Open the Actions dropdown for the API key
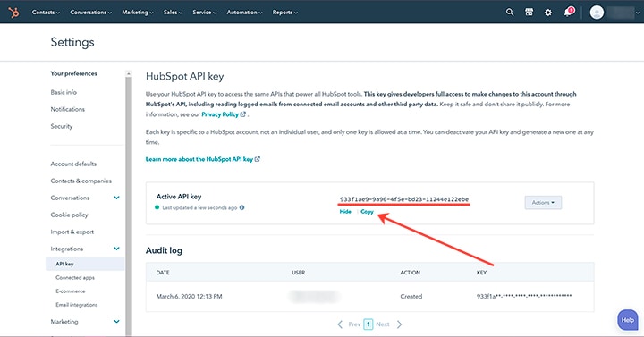This screenshot has height=337, width=644. 543,202
